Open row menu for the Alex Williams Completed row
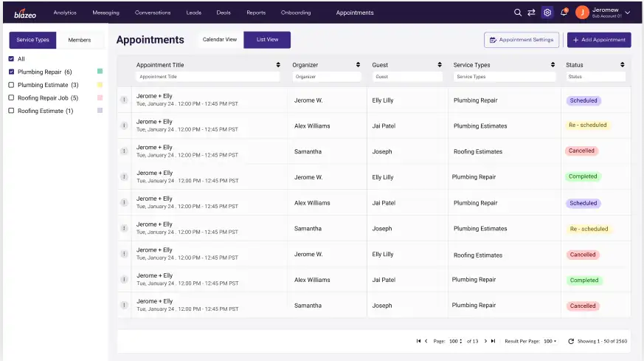 124,280
